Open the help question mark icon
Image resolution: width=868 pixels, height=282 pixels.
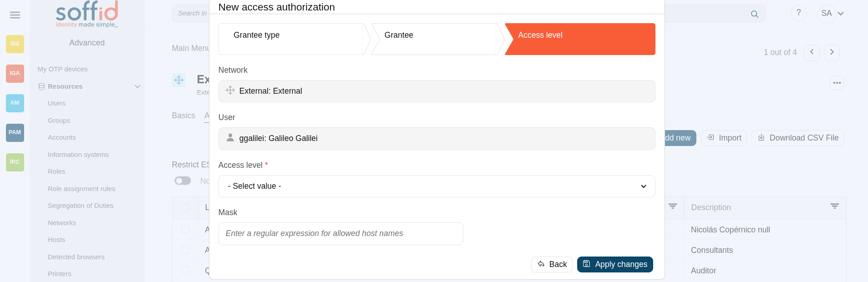(798, 13)
